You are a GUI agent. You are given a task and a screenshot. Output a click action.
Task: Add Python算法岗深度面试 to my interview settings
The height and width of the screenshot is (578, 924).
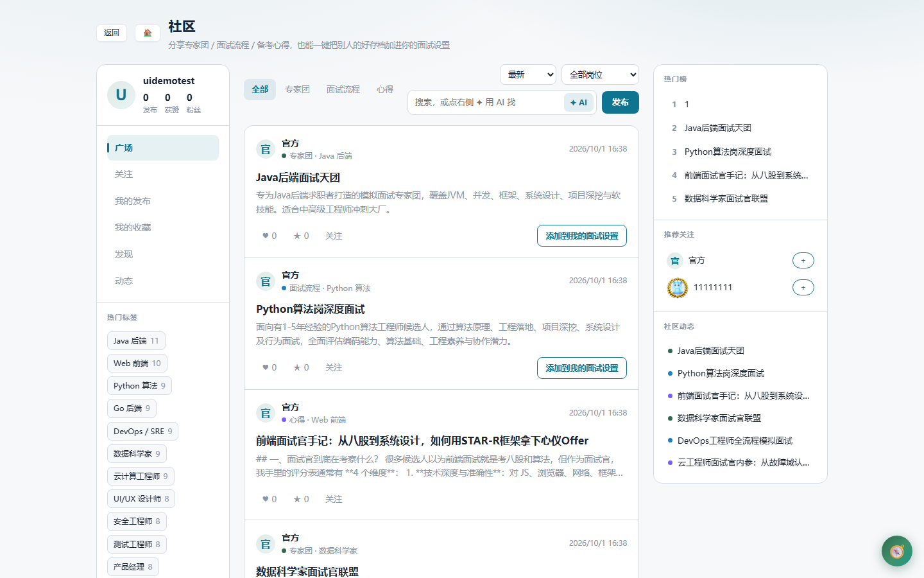click(582, 368)
